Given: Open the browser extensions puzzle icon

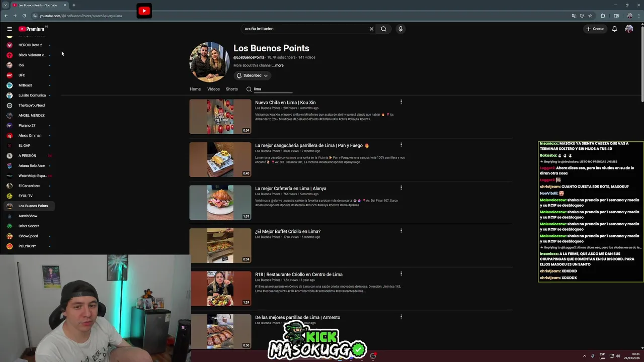Looking at the screenshot, I should point(603,16).
